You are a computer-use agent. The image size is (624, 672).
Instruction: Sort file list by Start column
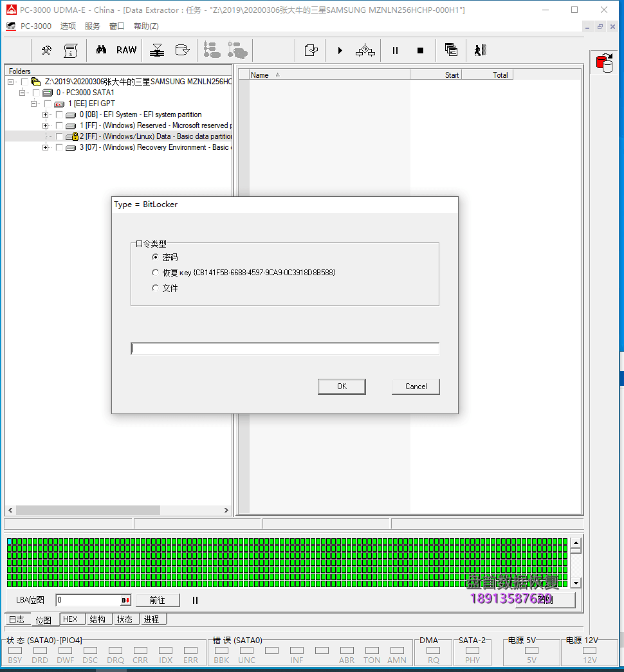436,75
